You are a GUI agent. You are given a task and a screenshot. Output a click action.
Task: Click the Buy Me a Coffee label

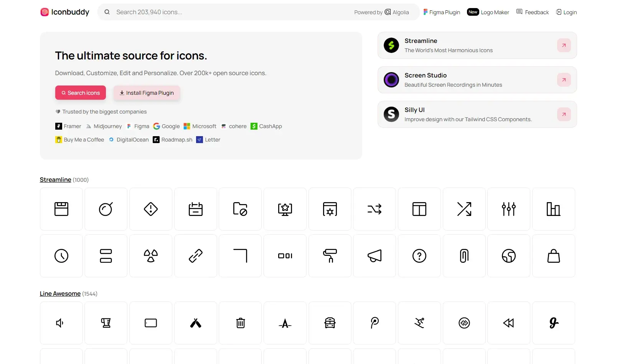click(80, 140)
